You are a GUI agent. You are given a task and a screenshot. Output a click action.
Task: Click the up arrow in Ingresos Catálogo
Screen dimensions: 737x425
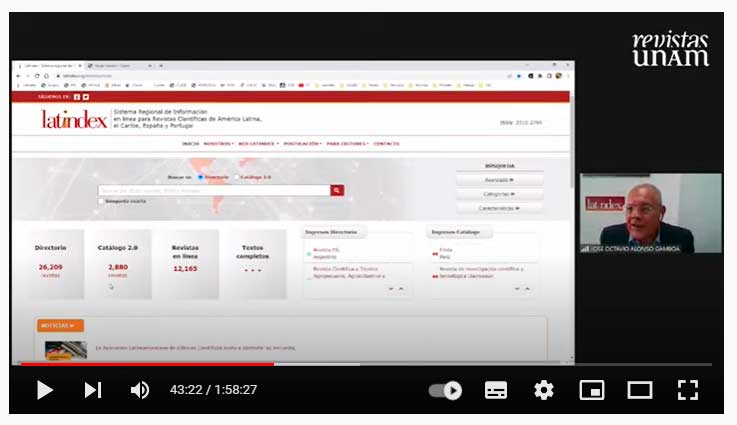tap(527, 289)
